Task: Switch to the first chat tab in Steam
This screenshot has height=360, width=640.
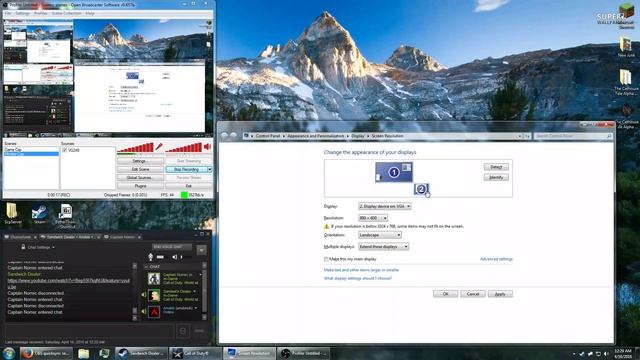Action: (x=20, y=237)
